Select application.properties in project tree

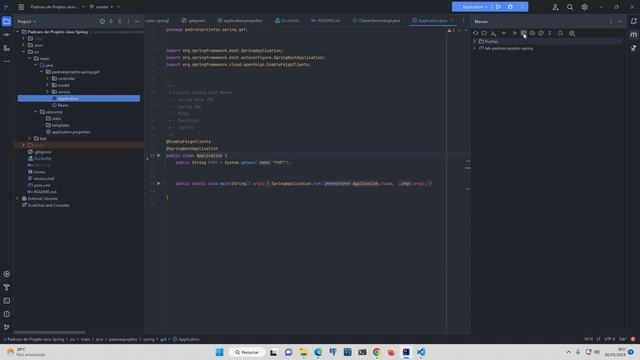click(x=68, y=132)
